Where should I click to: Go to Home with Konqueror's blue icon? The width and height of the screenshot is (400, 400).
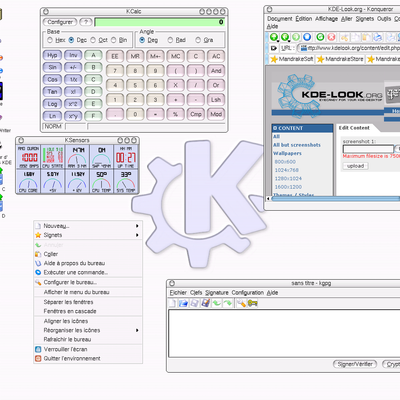pos(307,37)
